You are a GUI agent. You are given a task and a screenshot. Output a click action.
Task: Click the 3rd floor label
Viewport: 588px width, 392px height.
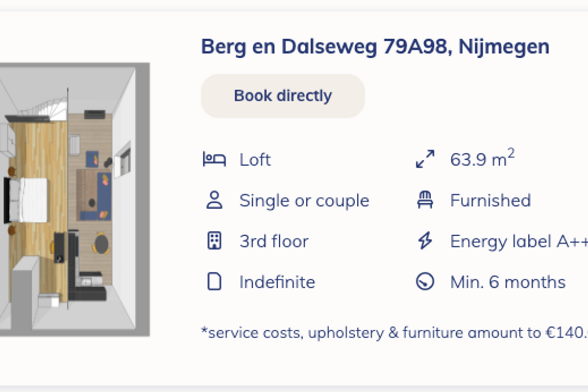point(273,241)
